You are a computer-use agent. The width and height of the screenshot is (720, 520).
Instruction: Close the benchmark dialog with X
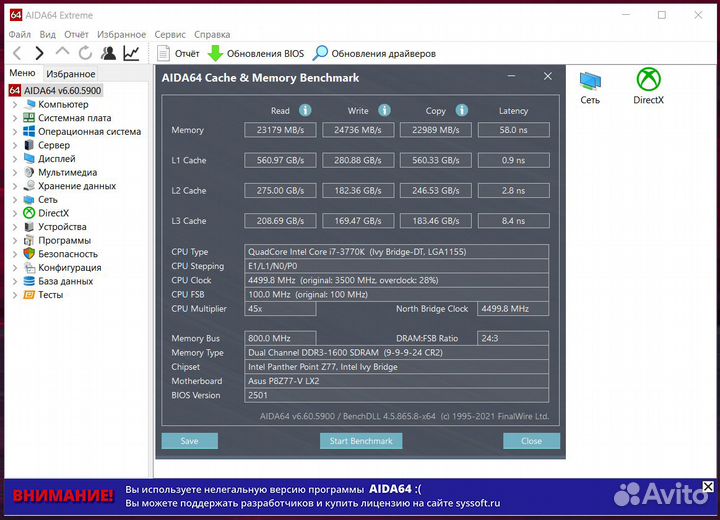coord(548,76)
